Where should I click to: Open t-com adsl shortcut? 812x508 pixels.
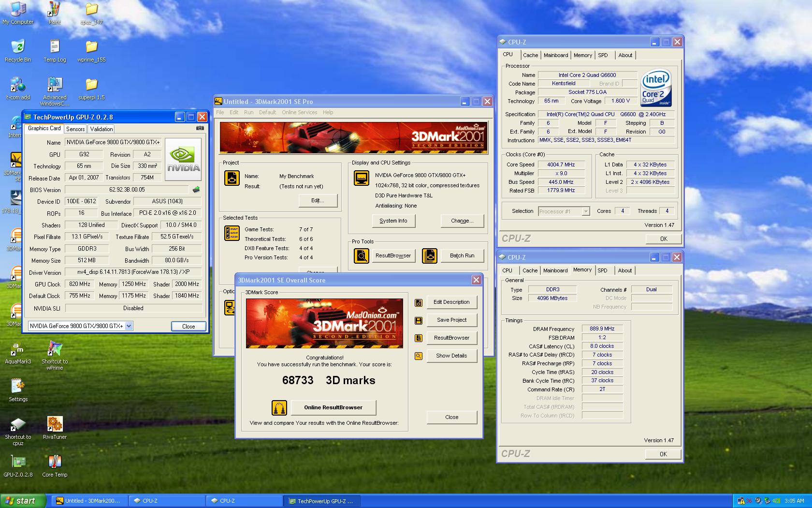tap(18, 89)
